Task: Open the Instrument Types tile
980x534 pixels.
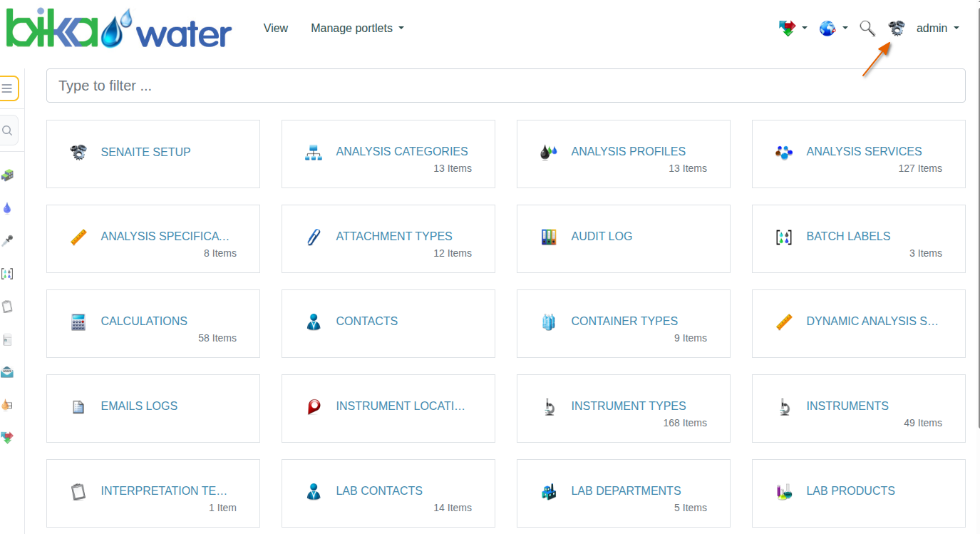Action: (x=628, y=406)
